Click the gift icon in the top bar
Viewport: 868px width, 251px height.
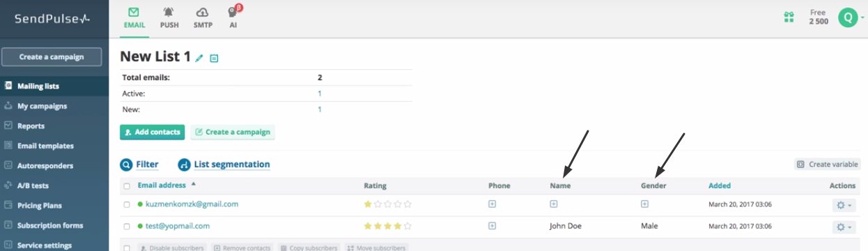click(789, 17)
